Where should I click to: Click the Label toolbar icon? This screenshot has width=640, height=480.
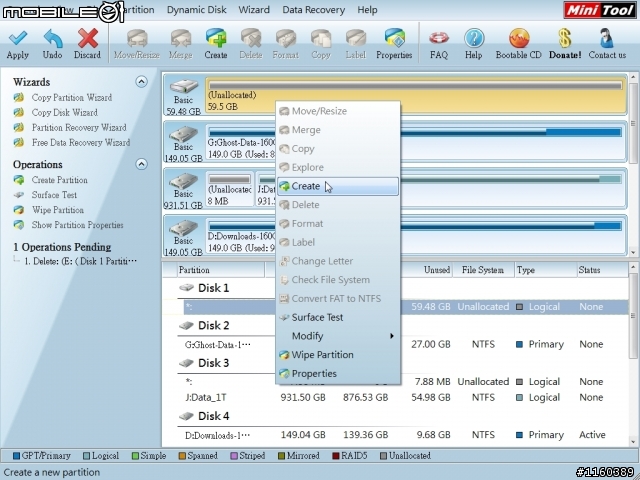click(x=356, y=38)
